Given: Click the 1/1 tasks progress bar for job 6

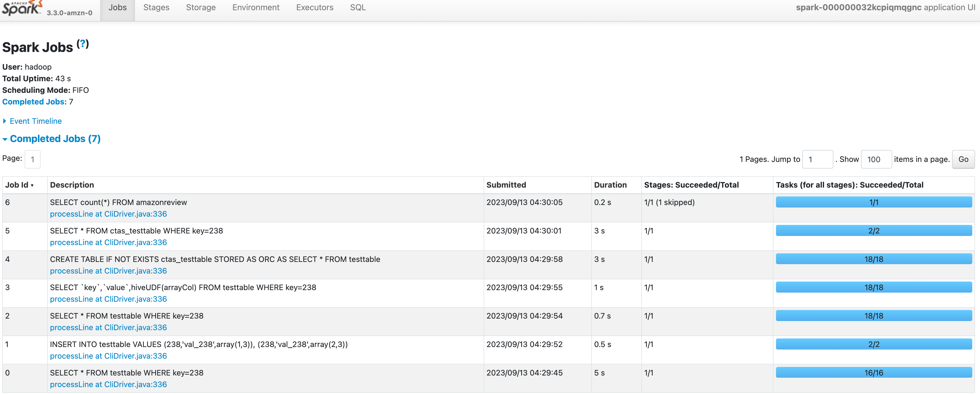Looking at the screenshot, I should (873, 202).
